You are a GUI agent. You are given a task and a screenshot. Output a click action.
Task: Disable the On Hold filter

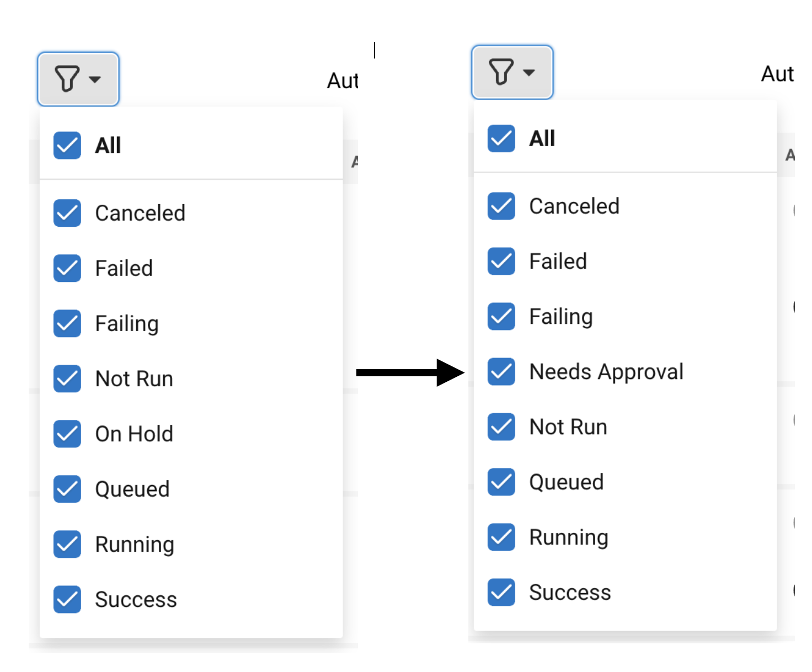click(67, 434)
